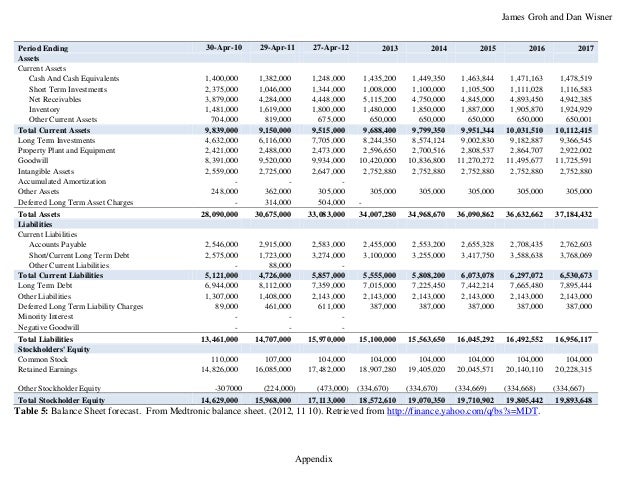The height and width of the screenshot is (493, 638).
Task: Click the 'Accumulated Amortization' row label
Action: (62, 181)
